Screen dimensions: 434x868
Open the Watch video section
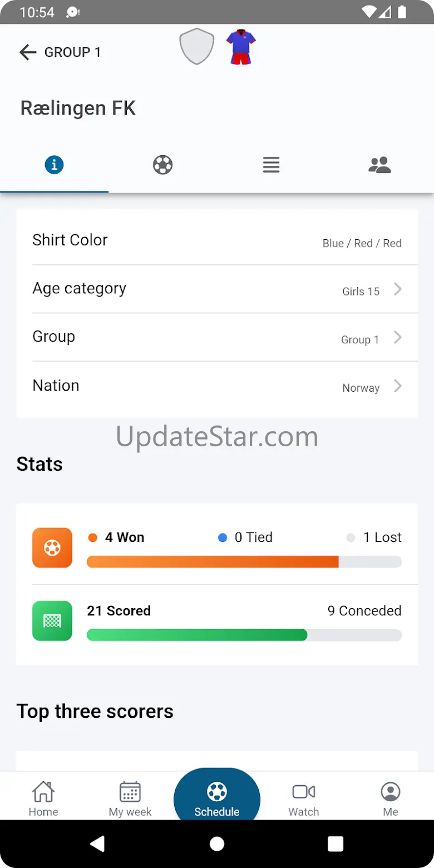304,799
